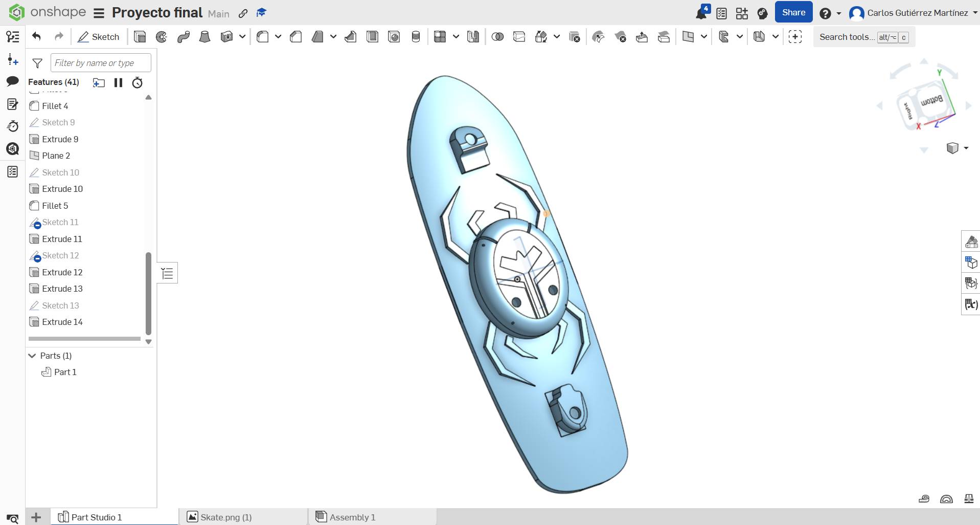Select the Shell tool

(x=372, y=36)
